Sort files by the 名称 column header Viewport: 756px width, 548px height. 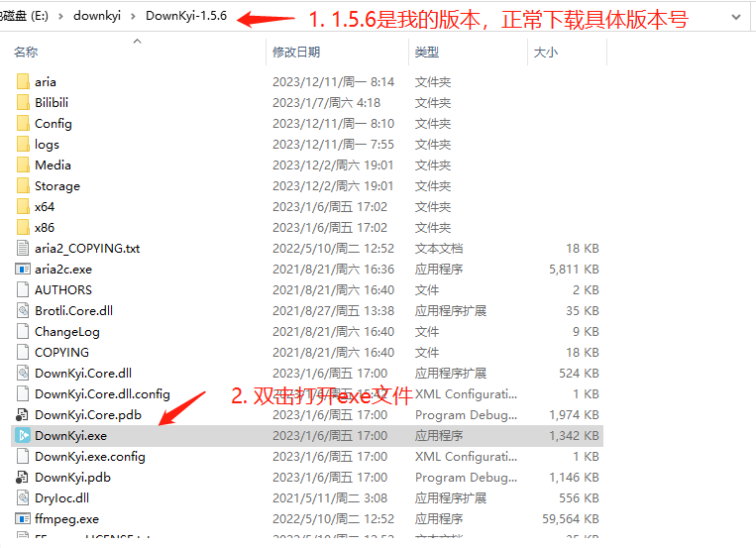pyautogui.click(x=27, y=52)
